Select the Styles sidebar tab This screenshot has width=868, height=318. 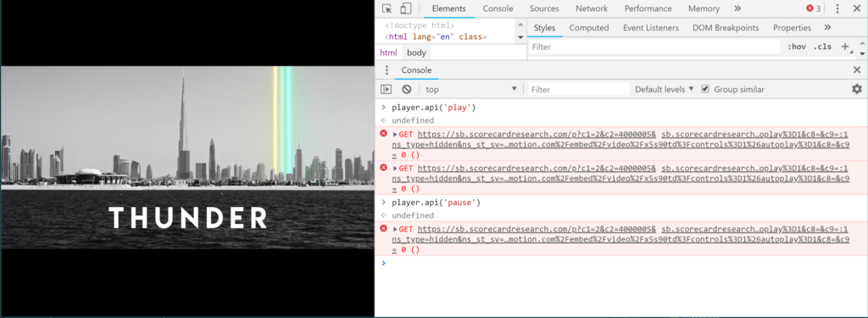[544, 28]
